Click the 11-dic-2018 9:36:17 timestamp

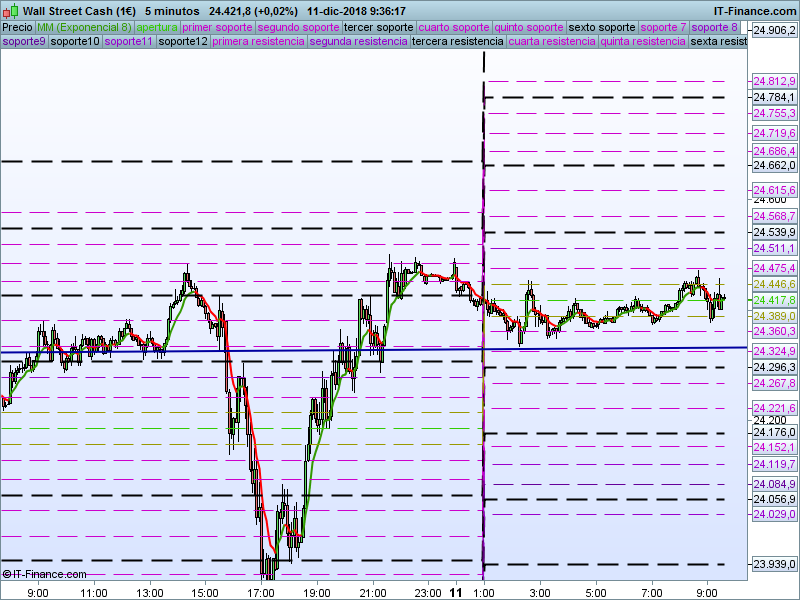point(356,11)
